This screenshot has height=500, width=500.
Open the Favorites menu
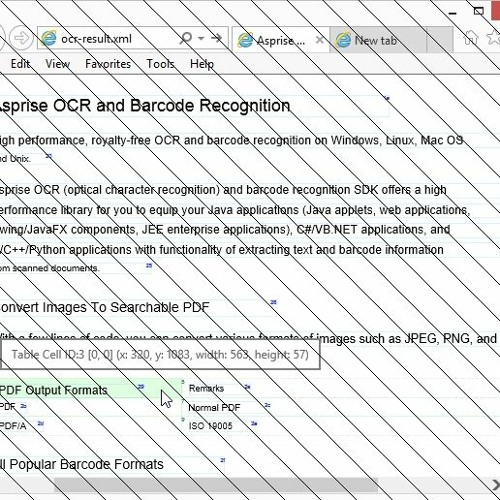tap(108, 64)
